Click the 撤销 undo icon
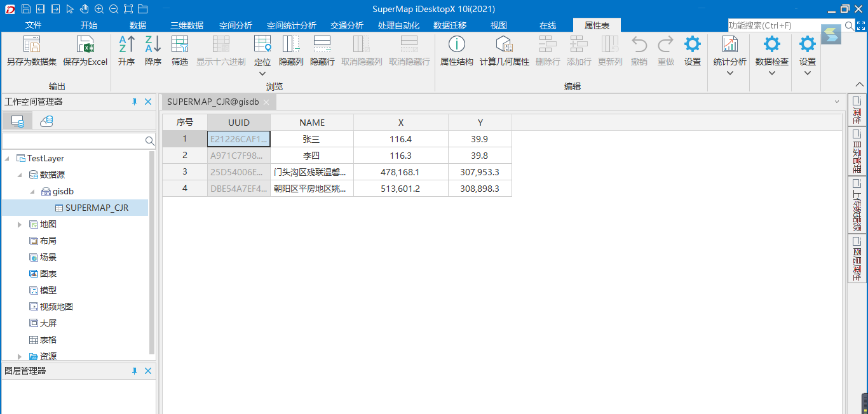This screenshot has width=868, height=414. click(639, 44)
